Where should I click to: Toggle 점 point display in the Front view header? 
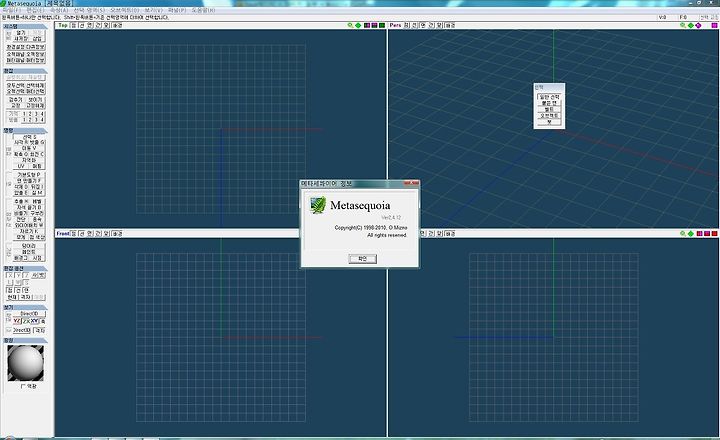[x=73, y=234]
